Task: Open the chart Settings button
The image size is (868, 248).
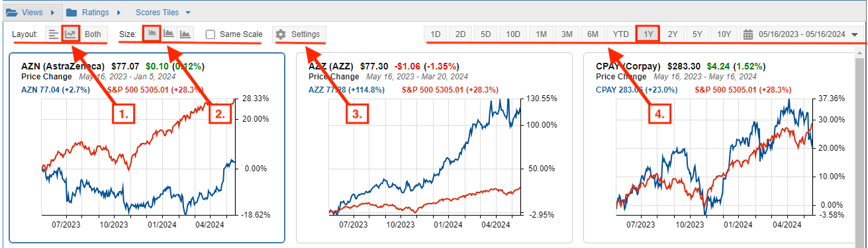Action: pyautogui.click(x=298, y=34)
